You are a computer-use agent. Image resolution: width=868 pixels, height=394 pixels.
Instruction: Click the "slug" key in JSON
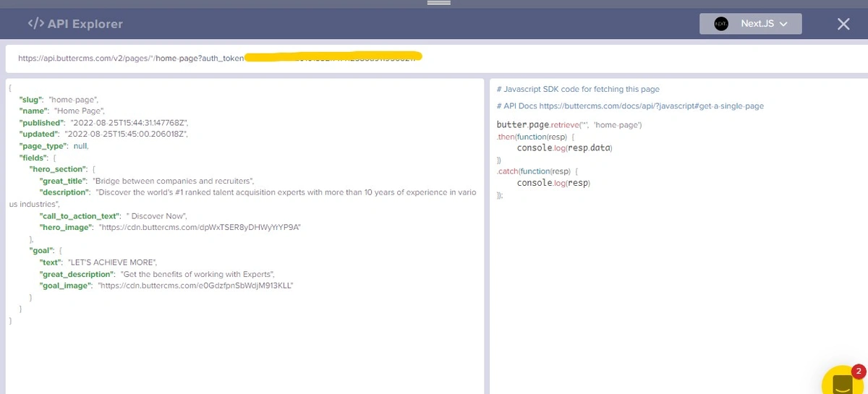(x=32, y=98)
